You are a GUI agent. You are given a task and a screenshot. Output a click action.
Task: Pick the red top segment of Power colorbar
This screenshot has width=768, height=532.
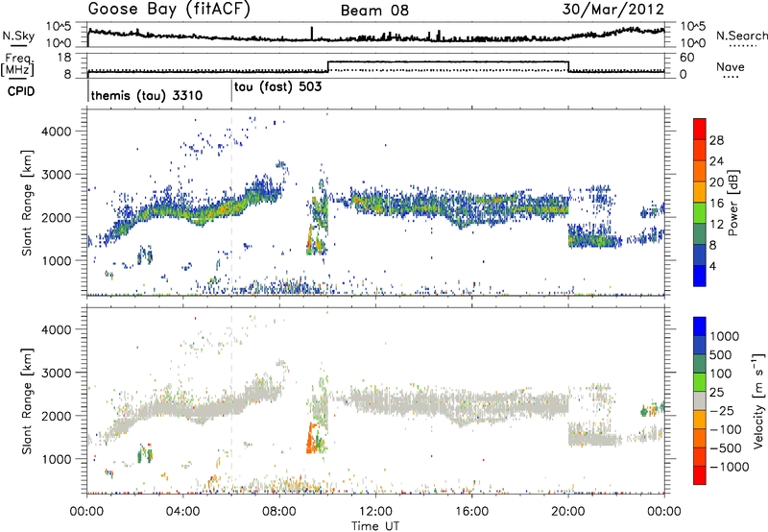coord(700,129)
